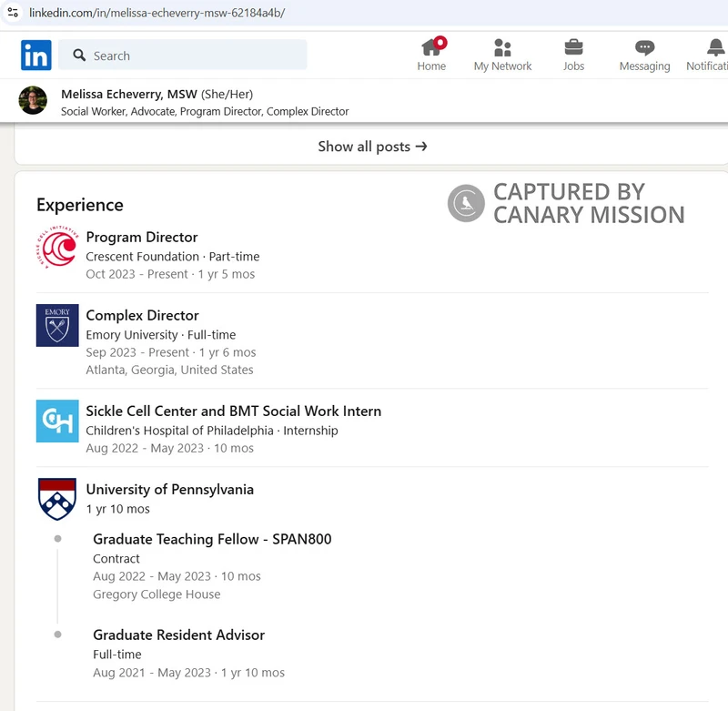The image size is (728, 711).
Task: Select 'Emory University · Full-time' text
Action: click(161, 335)
